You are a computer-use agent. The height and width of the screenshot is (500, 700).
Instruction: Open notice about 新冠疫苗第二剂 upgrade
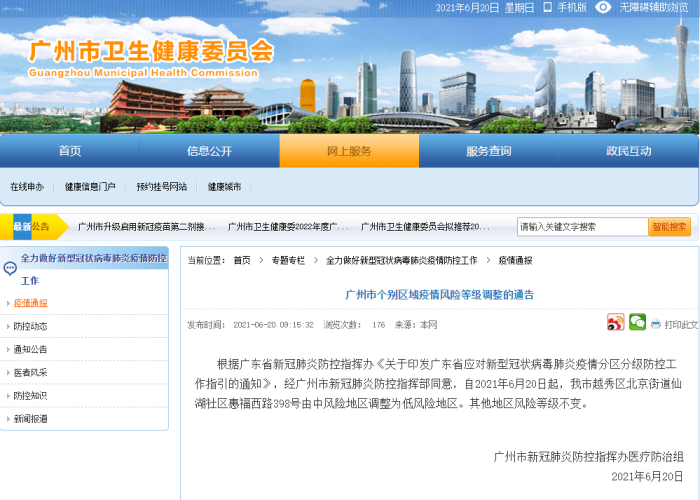pos(146,227)
